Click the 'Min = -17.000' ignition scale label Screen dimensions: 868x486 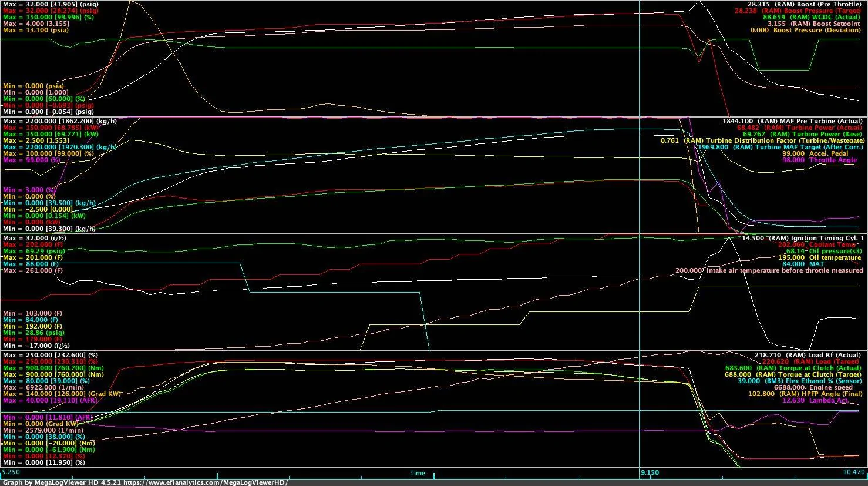coord(36,346)
